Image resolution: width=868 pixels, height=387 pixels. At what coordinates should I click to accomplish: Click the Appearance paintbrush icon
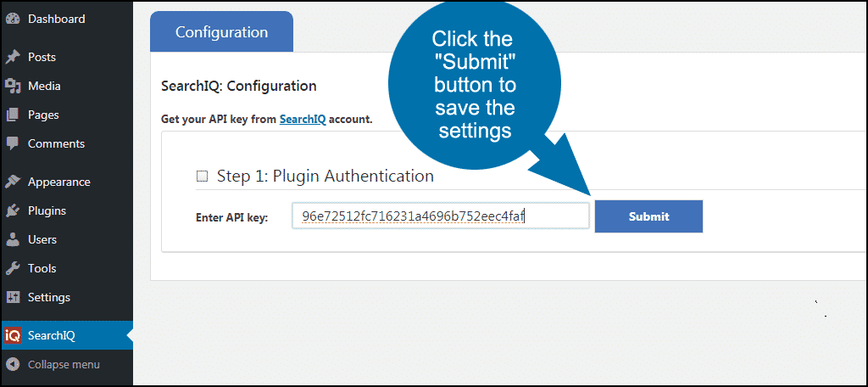click(13, 182)
